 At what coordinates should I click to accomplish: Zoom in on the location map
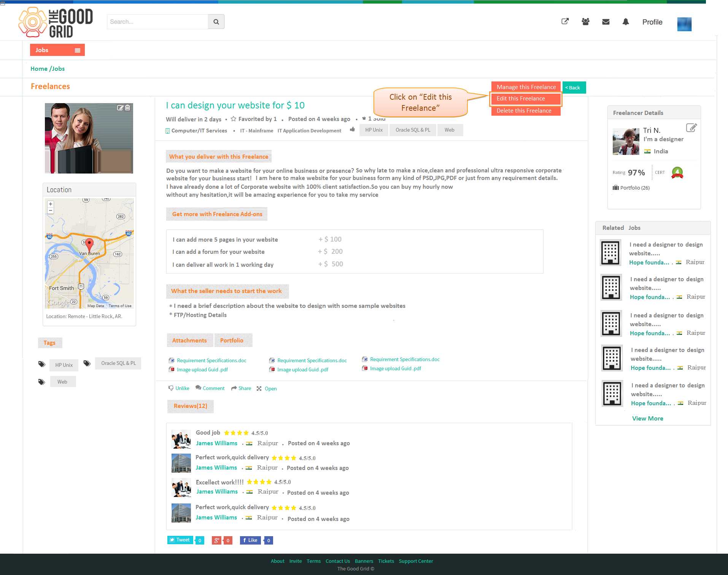point(51,204)
